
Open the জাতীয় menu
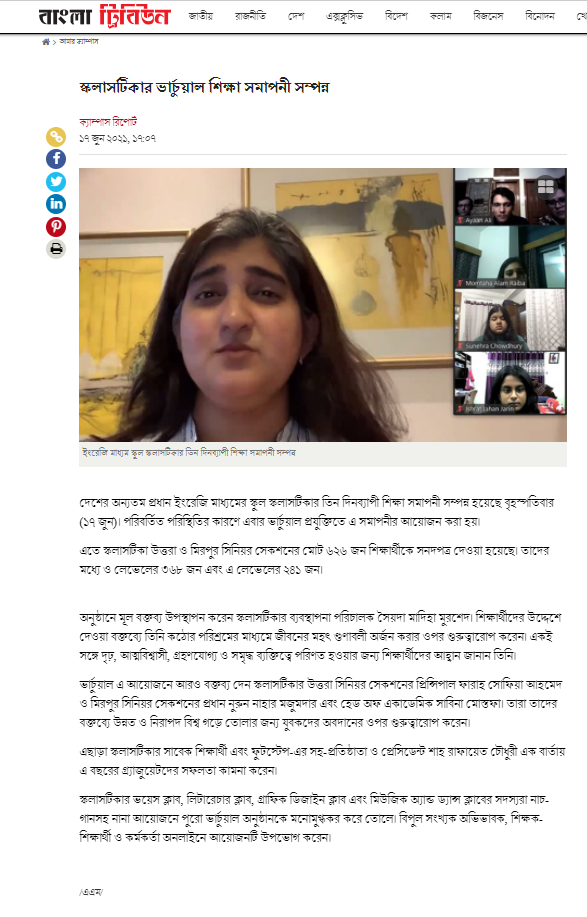(201, 16)
